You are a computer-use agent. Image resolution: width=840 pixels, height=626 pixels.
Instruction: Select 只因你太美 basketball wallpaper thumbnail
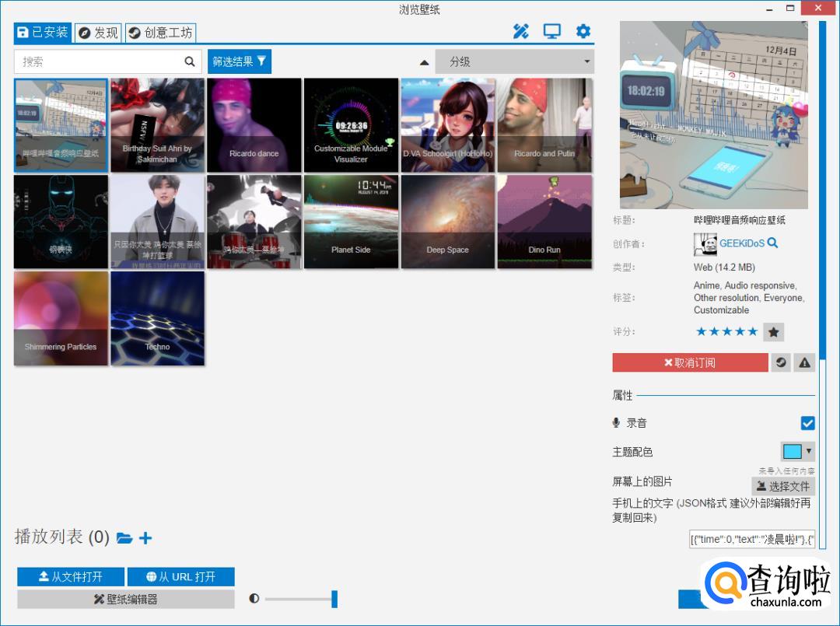[x=157, y=222]
